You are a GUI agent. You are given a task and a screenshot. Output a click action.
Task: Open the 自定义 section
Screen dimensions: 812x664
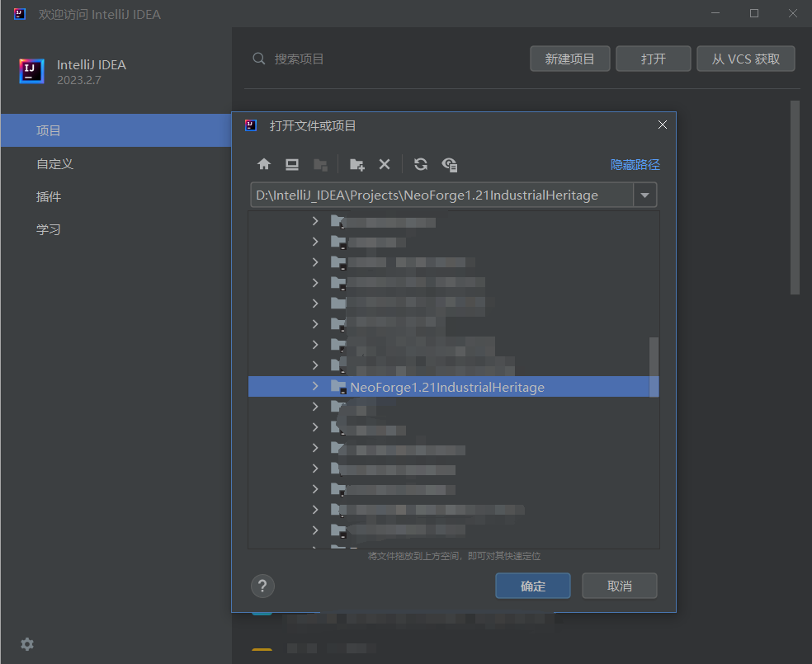(54, 163)
